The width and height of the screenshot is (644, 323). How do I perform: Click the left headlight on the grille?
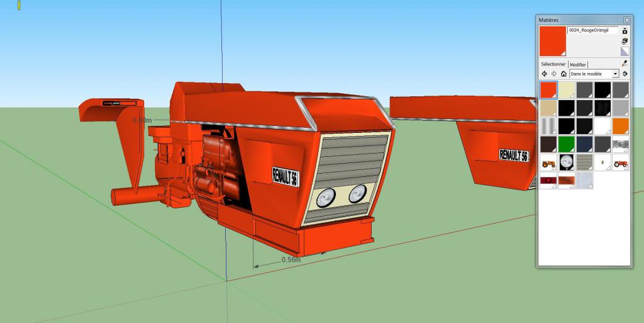(x=326, y=198)
